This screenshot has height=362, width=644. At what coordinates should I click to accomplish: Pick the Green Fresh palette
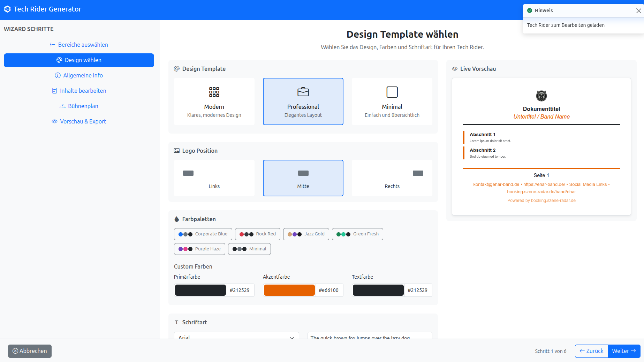(x=357, y=234)
